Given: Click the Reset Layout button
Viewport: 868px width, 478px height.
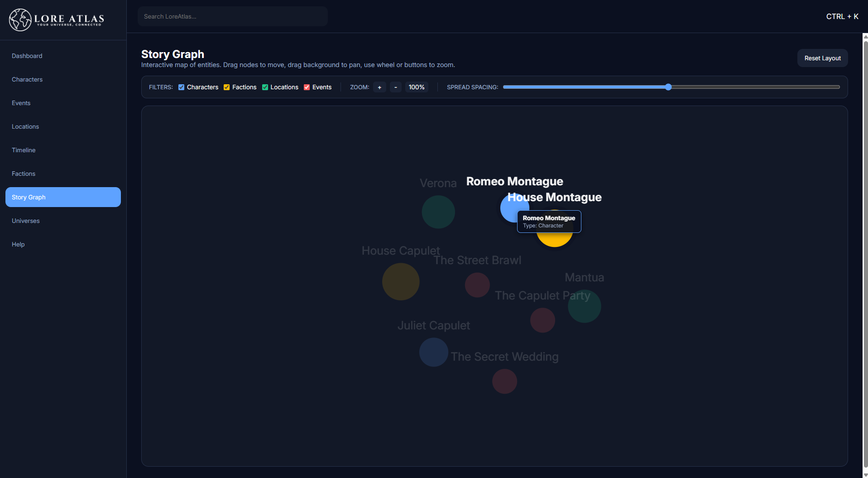Looking at the screenshot, I should 822,58.
